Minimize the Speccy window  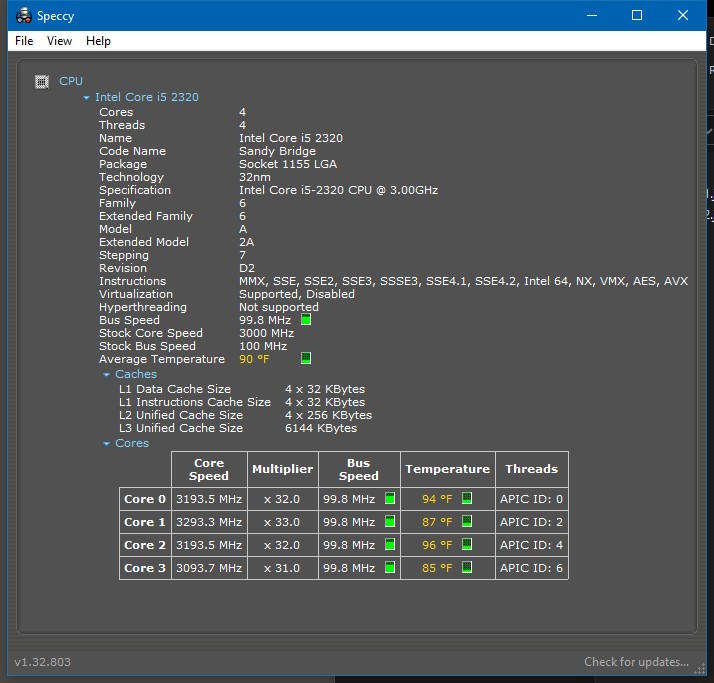592,15
